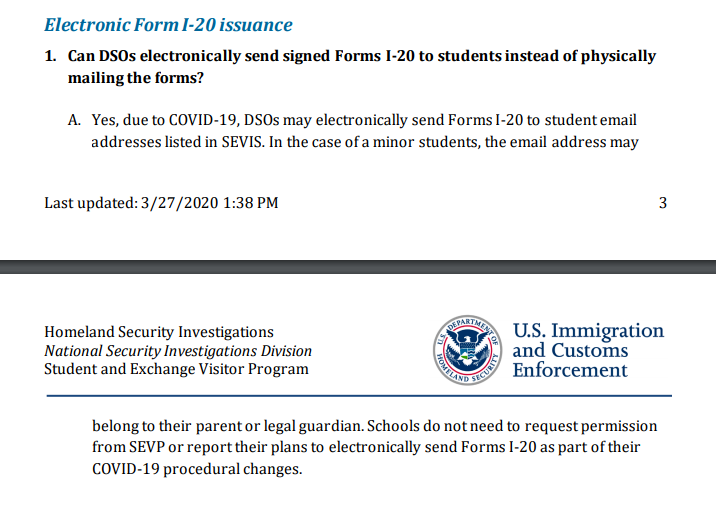Click the page number 3
The width and height of the screenshot is (716, 506).
pos(663,203)
